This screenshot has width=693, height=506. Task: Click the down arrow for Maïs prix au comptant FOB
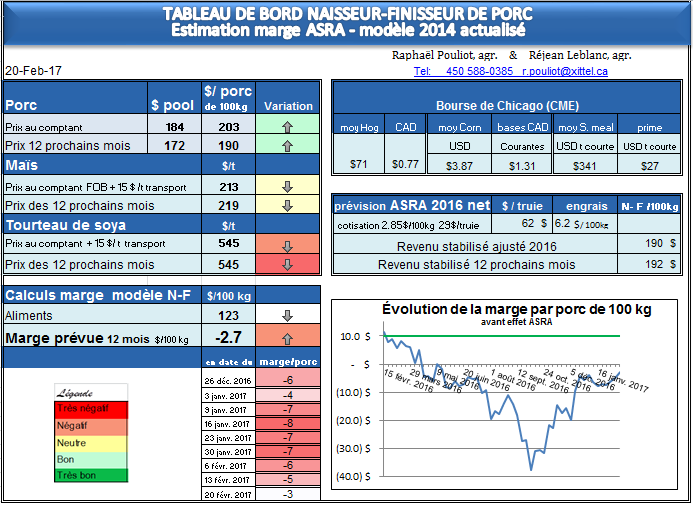pos(288,186)
